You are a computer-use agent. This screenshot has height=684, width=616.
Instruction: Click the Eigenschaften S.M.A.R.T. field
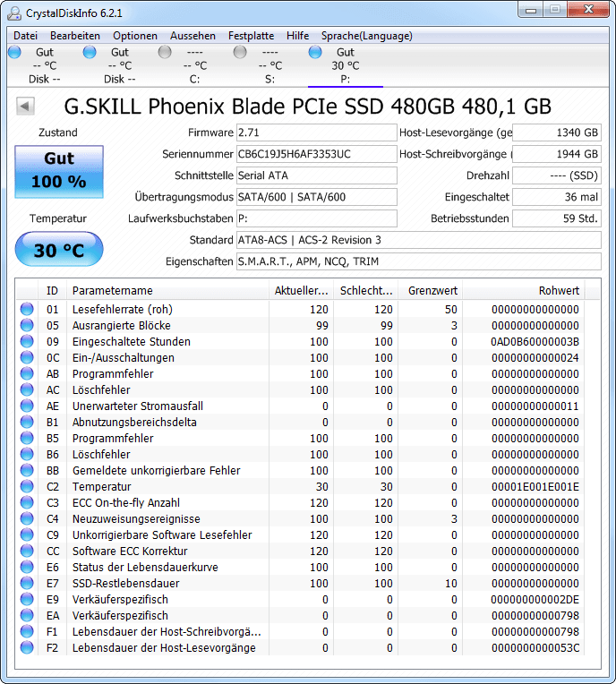(419, 261)
